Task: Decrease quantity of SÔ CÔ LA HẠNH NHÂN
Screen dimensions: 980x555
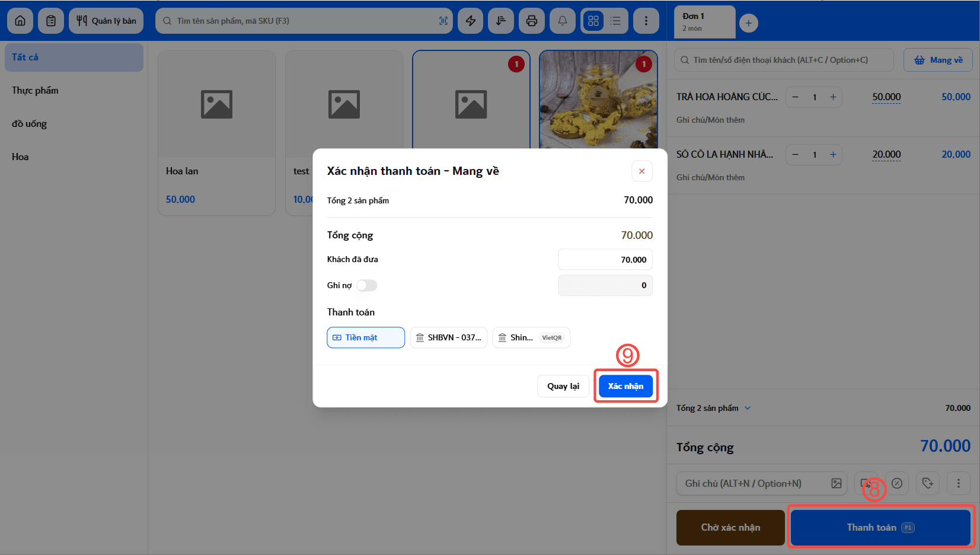Action: (x=796, y=155)
